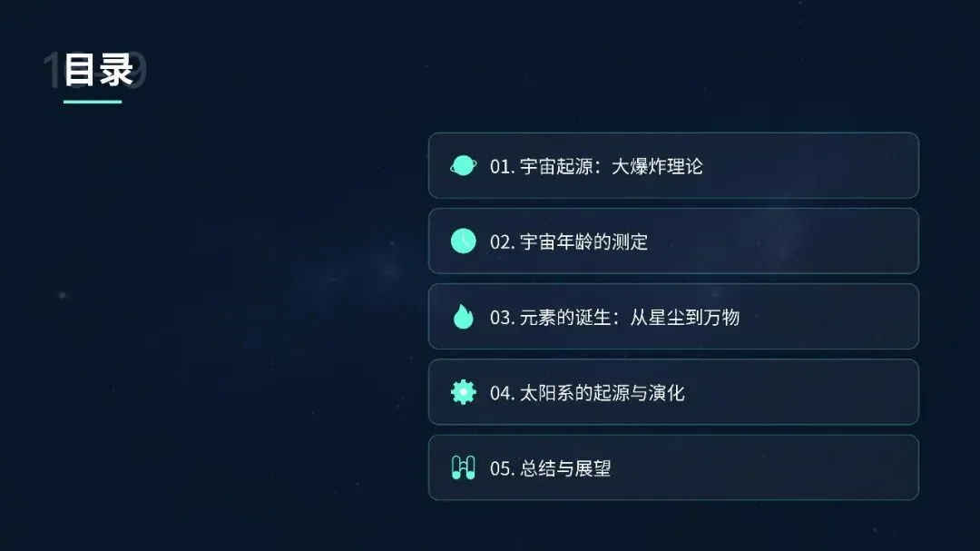980x551 pixels.
Task: Select the 04. 太阳系的起源与演化 entry text
Action: tap(587, 393)
